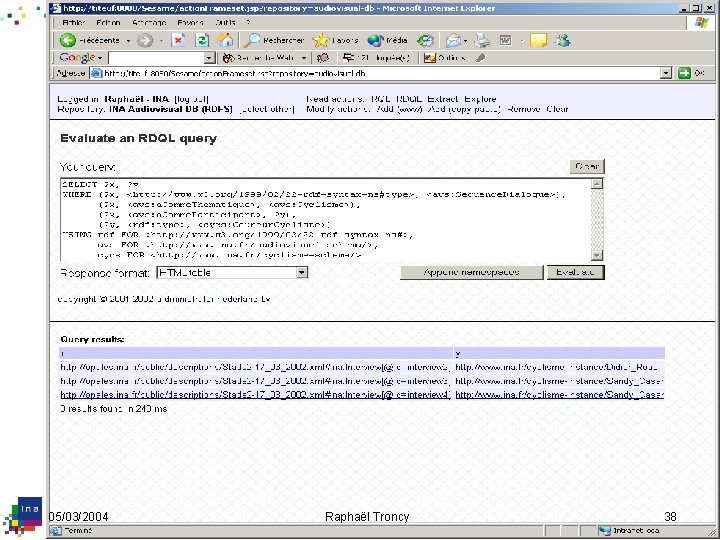Open the ? help menu
The width and height of the screenshot is (720, 540).
click(248, 22)
